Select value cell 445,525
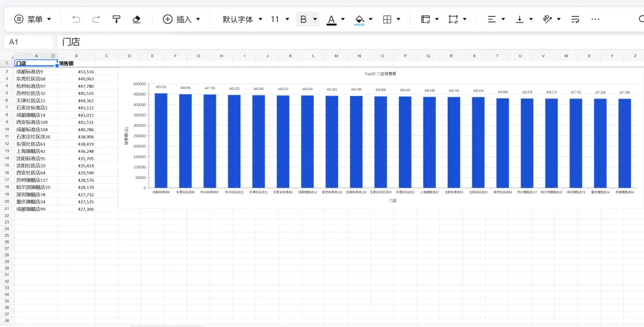This screenshot has width=644, height=327. pos(76,93)
